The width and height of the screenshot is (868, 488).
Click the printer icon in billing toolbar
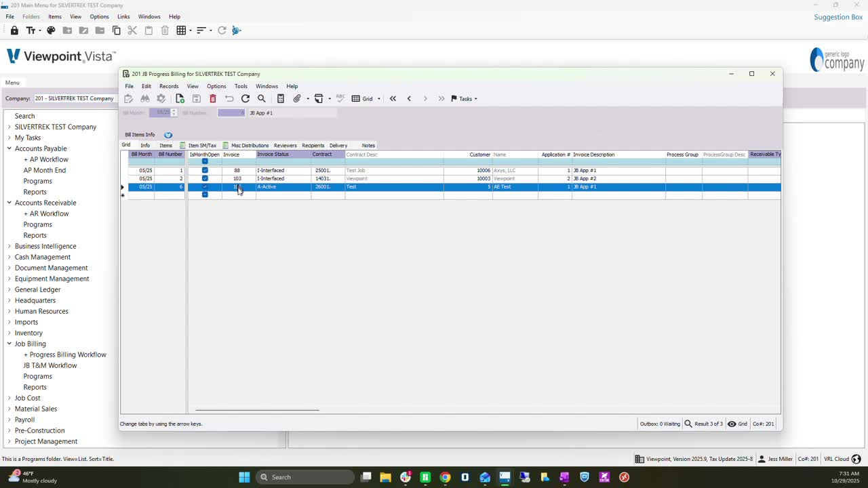point(319,99)
